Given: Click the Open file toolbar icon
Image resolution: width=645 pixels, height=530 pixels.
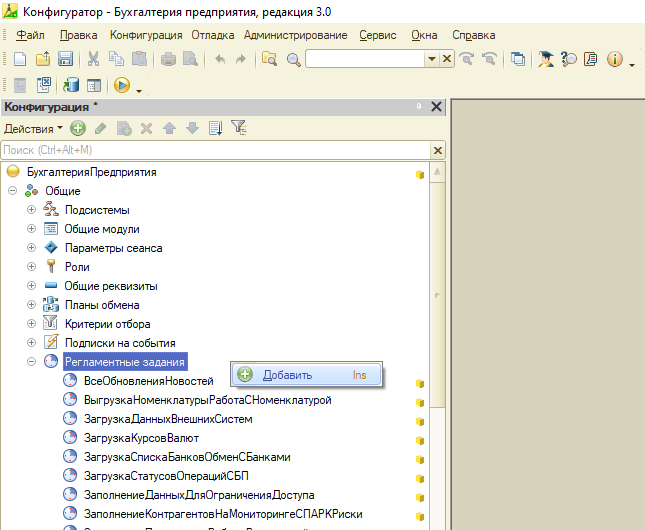Looking at the screenshot, I should click(x=43, y=59).
